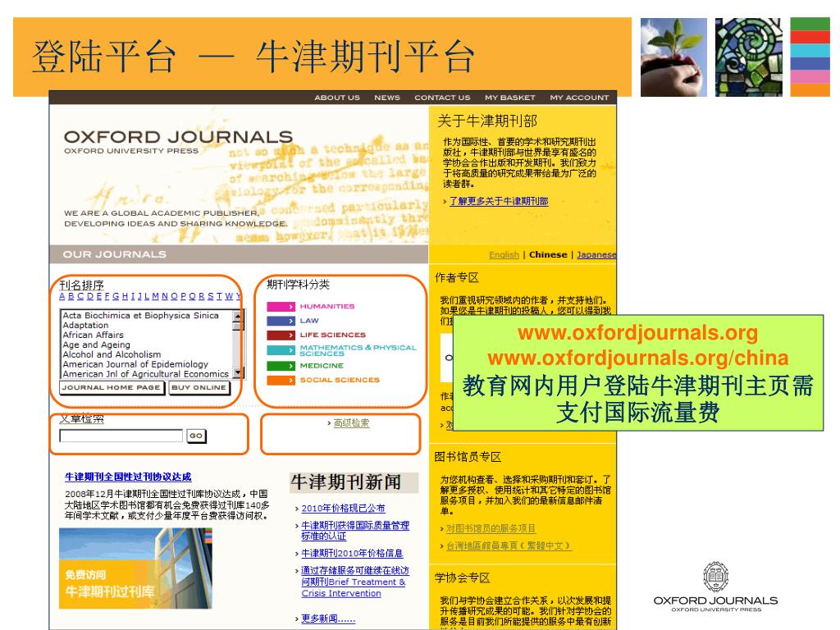Select American Jnl of Agricultural Economics

pyautogui.click(x=145, y=374)
